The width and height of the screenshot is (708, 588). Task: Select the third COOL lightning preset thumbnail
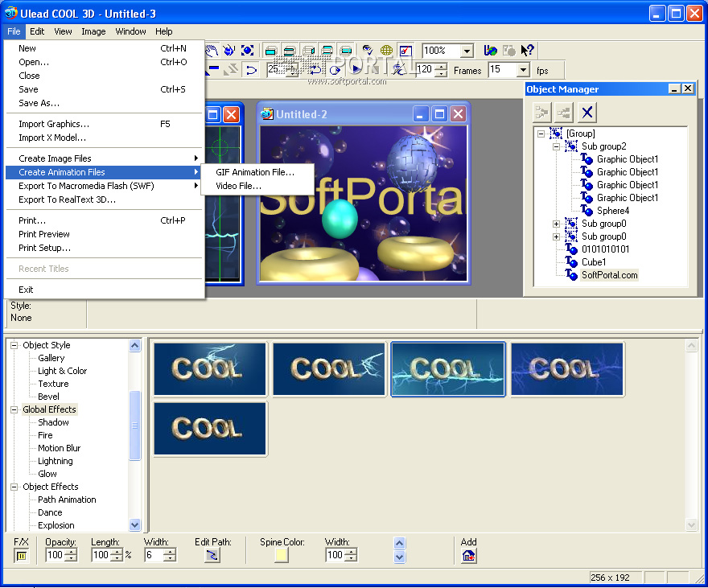tap(448, 369)
